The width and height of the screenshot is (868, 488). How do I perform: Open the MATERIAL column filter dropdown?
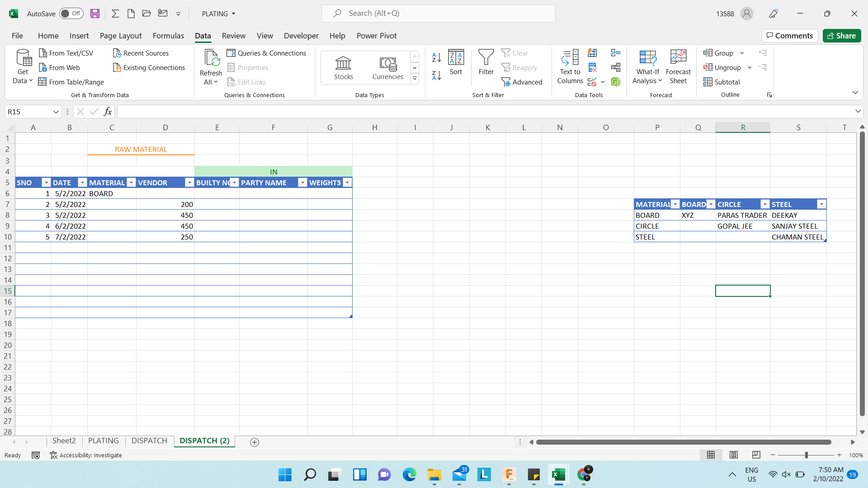pyautogui.click(x=132, y=183)
